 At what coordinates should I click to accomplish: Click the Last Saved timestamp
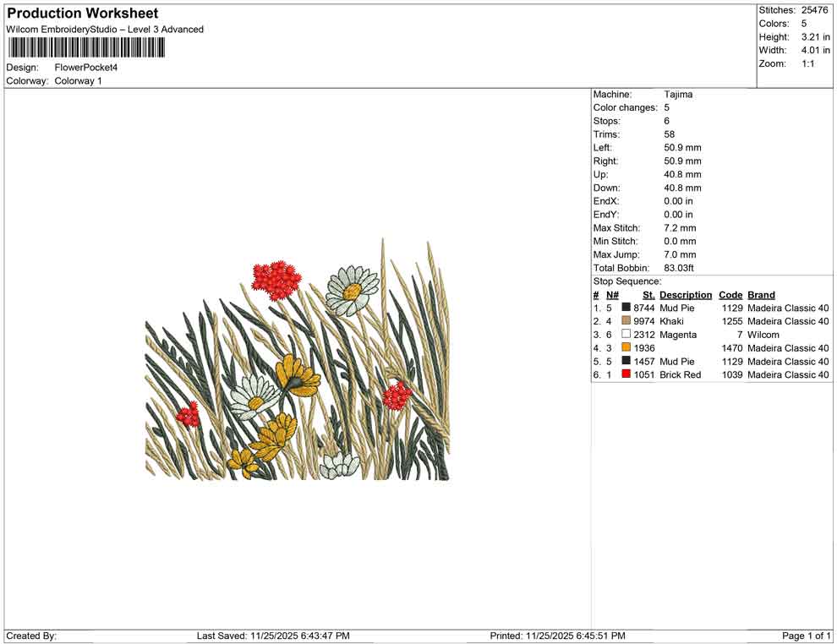coord(273,636)
